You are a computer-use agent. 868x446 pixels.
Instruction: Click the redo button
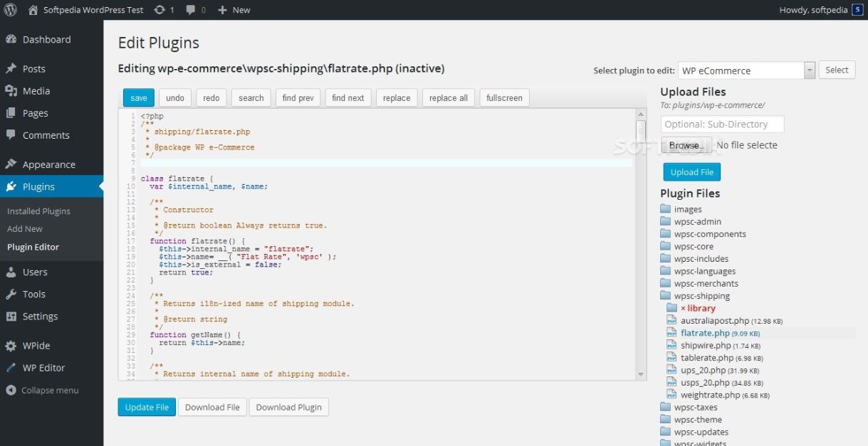click(211, 98)
